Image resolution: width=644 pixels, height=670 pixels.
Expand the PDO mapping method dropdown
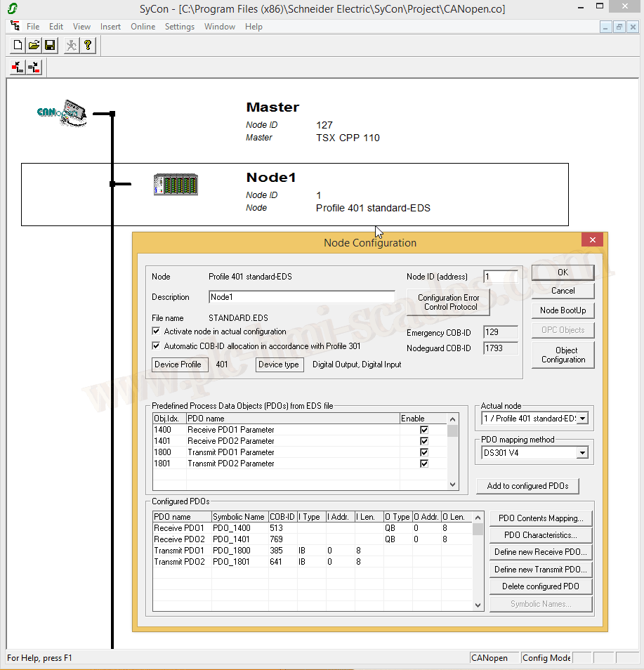tap(581, 453)
